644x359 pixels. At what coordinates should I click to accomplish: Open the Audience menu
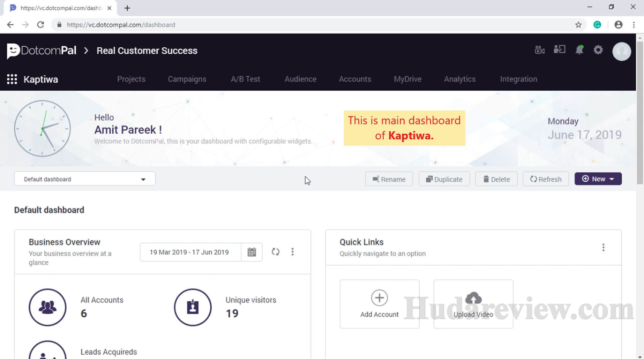click(x=301, y=79)
